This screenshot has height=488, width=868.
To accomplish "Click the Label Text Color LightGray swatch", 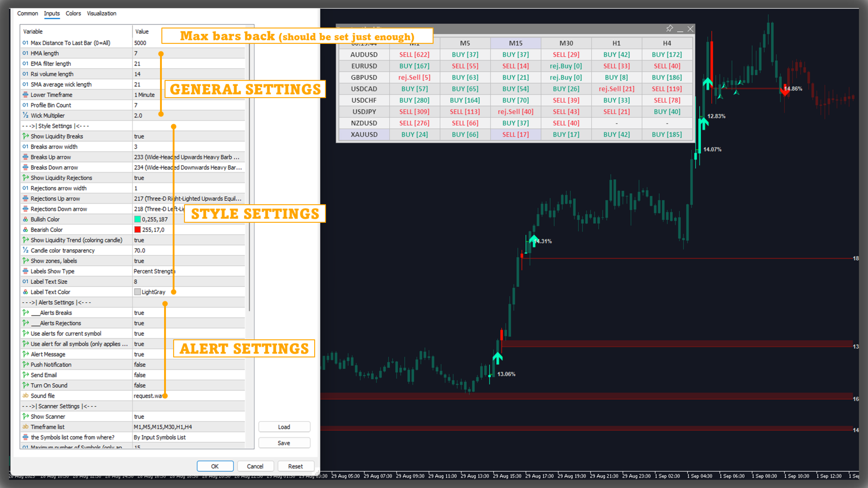I will 137,292.
